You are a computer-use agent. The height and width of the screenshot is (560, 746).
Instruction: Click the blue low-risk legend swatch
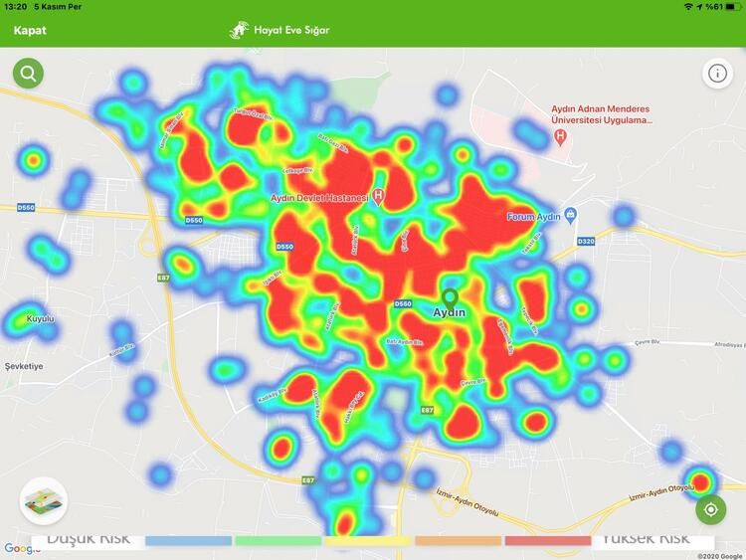tap(188, 541)
